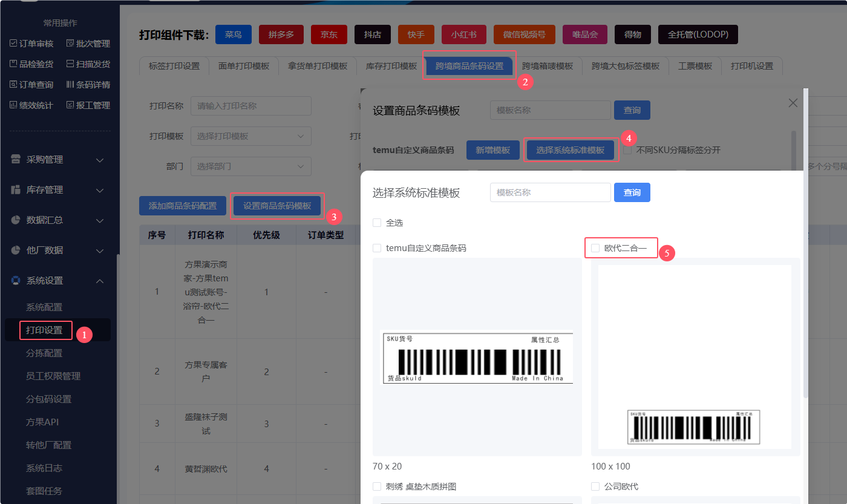Screen dimensions: 847x504
Task: Open the 打印模板 dropdown
Action: pyautogui.click(x=251, y=136)
